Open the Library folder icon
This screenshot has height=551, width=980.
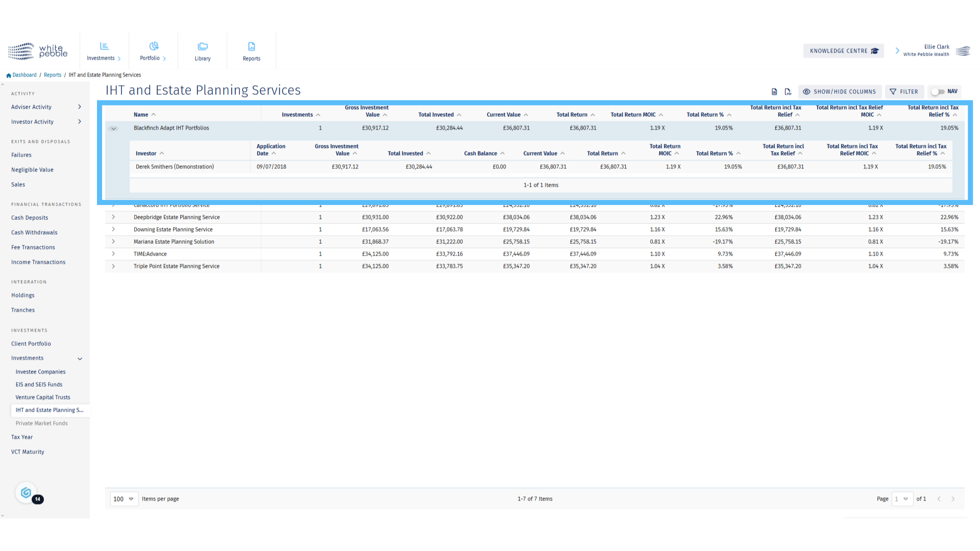pyautogui.click(x=203, y=46)
